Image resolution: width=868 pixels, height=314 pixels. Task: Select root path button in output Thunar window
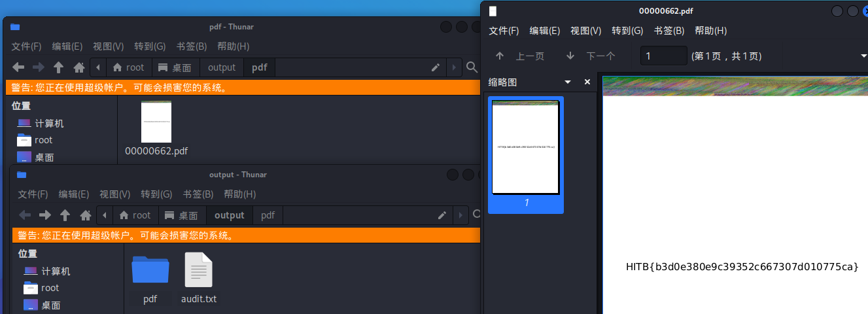click(x=135, y=215)
